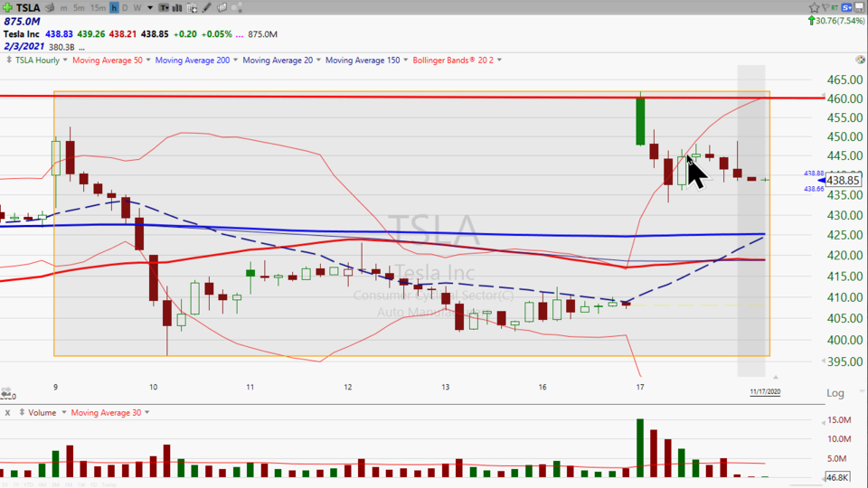Open Moving Average 50 dropdown

tap(148, 60)
